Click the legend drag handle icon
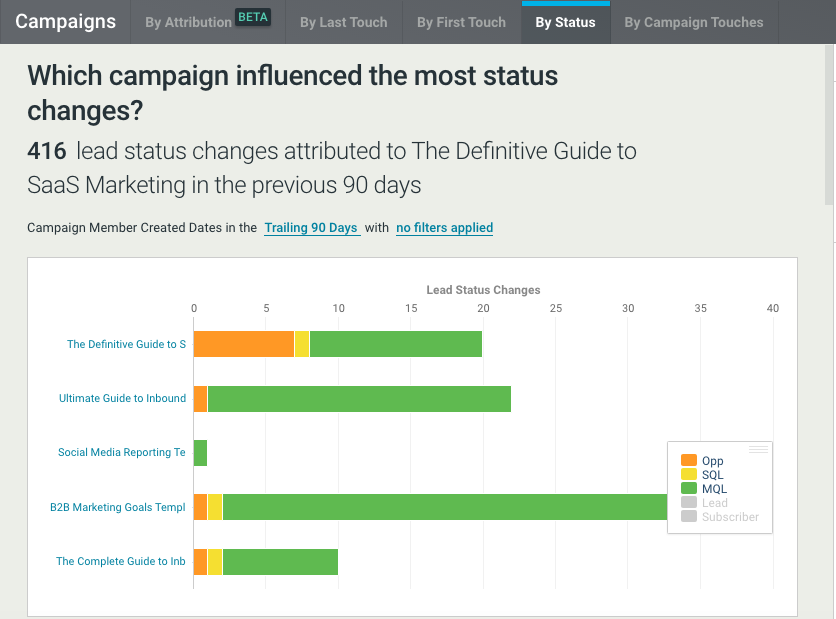836x619 pixels. (758, 450)
